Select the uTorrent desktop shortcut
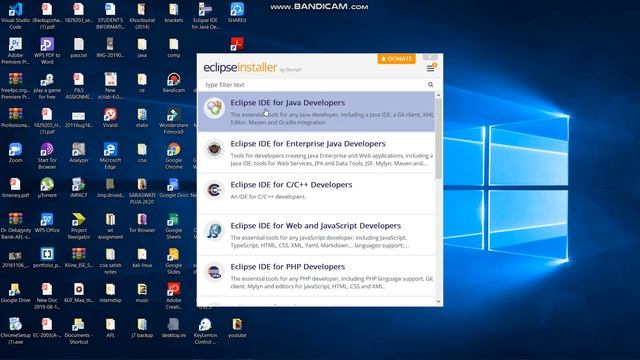This screenshot has height=360, width=640. (47, 188)
